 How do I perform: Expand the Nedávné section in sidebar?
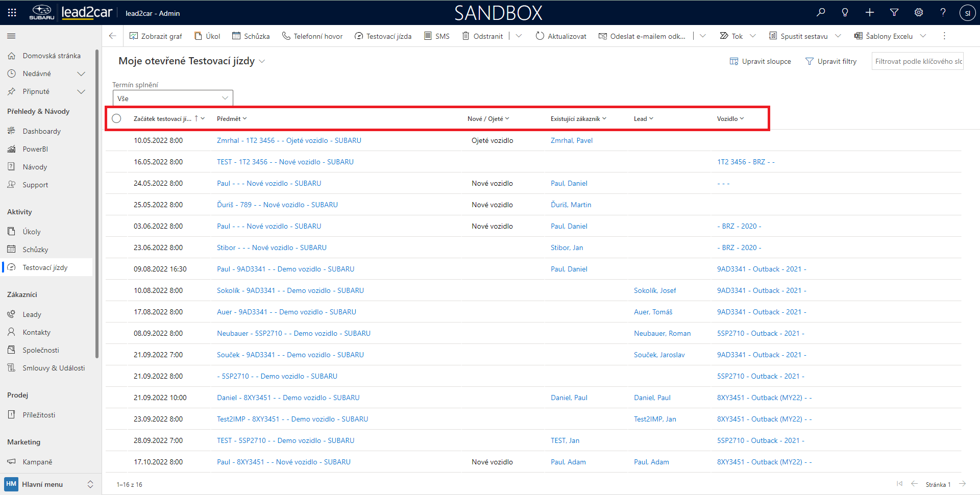pos(81,73)
